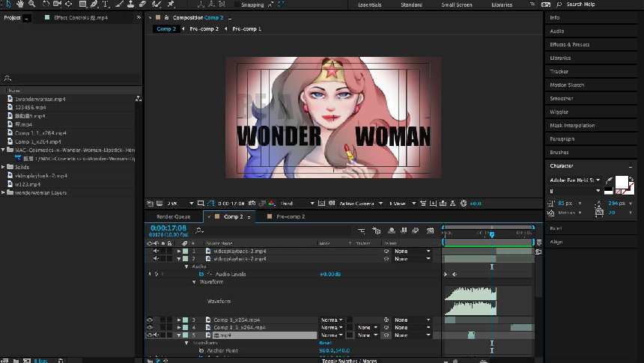Select the Rectangle shape tool
This screenshot has height=363, width=644.
[x=82, y=4]
